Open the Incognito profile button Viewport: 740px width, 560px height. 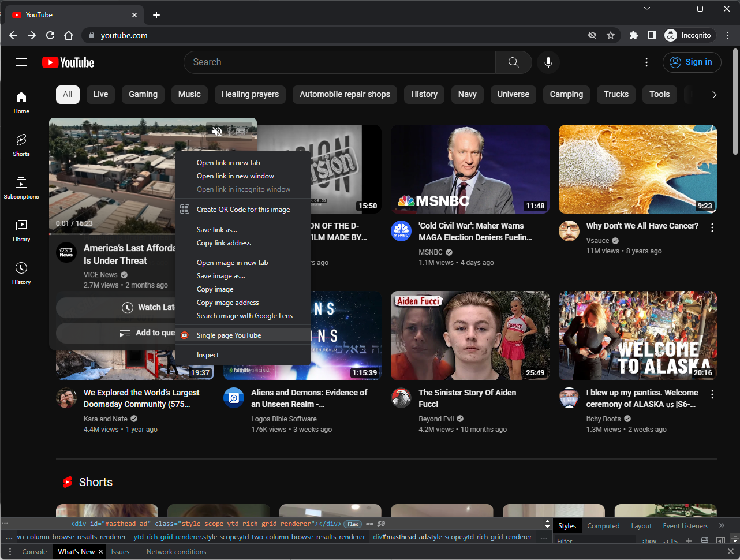click(689, 35)
